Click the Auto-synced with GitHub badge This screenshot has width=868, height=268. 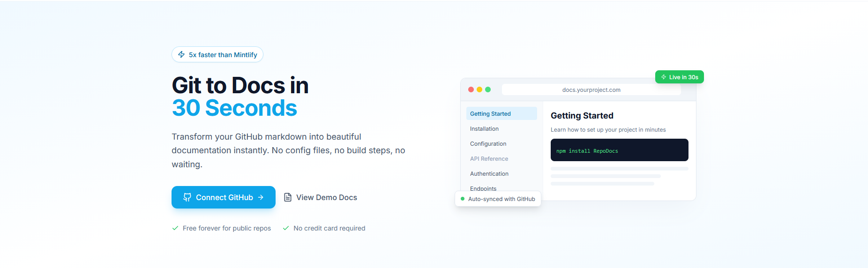pos(498,199)
